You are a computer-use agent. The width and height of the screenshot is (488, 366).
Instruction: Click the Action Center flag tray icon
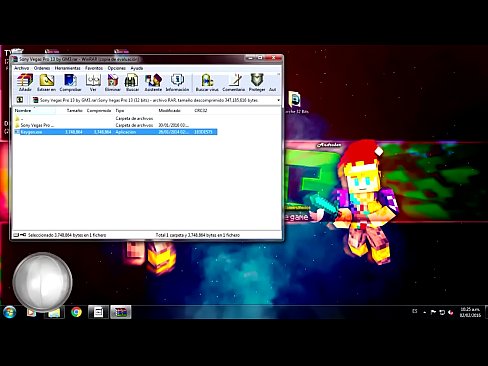click(x=433, y=312)
